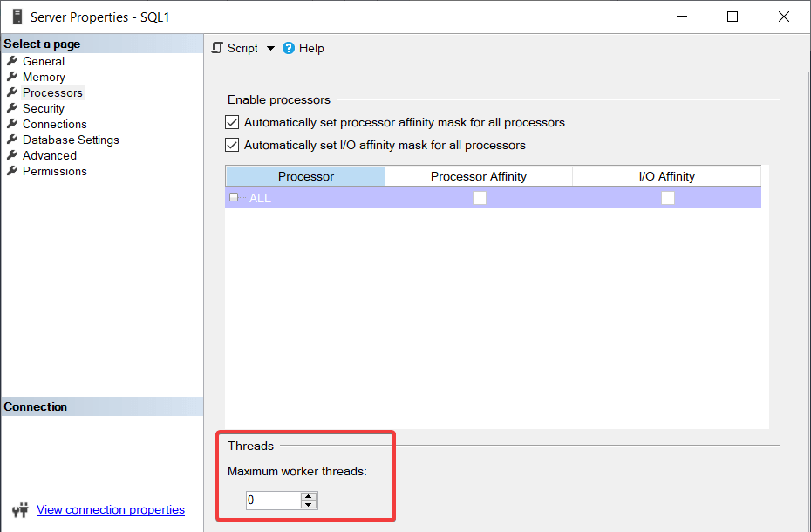The image size is (811, 532).
Task: Switch to the Database Settings page
Action: coord(71,140)
